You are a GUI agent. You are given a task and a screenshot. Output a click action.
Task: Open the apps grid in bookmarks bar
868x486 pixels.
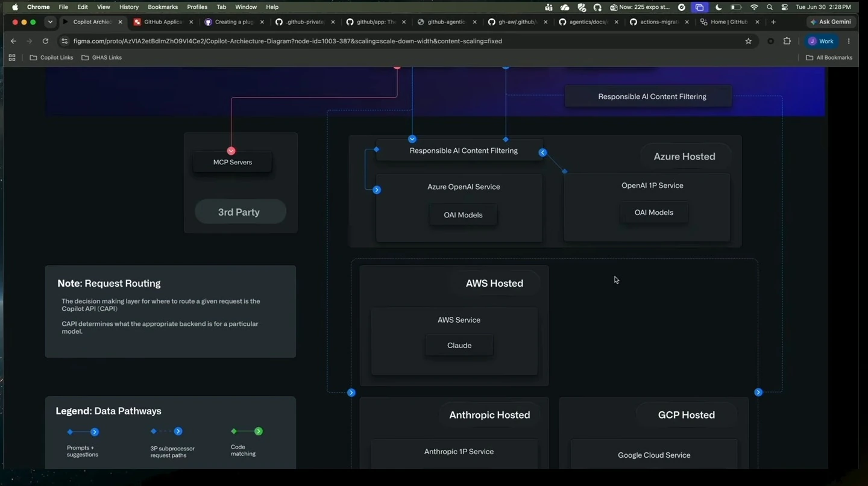pos(11,58)
